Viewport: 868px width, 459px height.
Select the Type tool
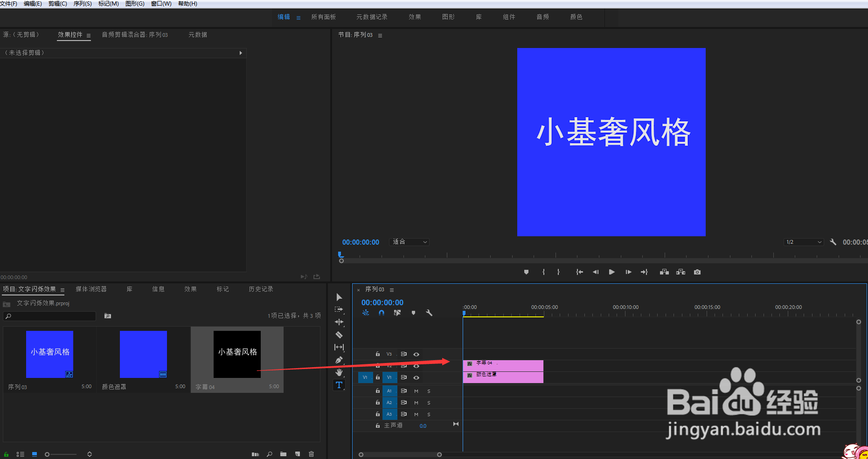click(x=339, y=385)
